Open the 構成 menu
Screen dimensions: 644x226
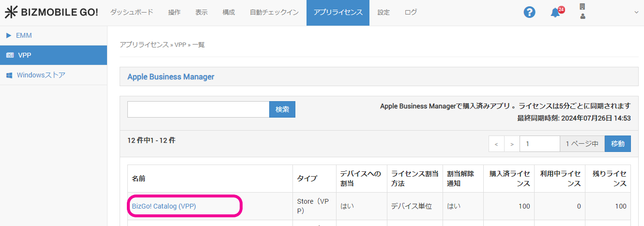(x=229, y=13)
